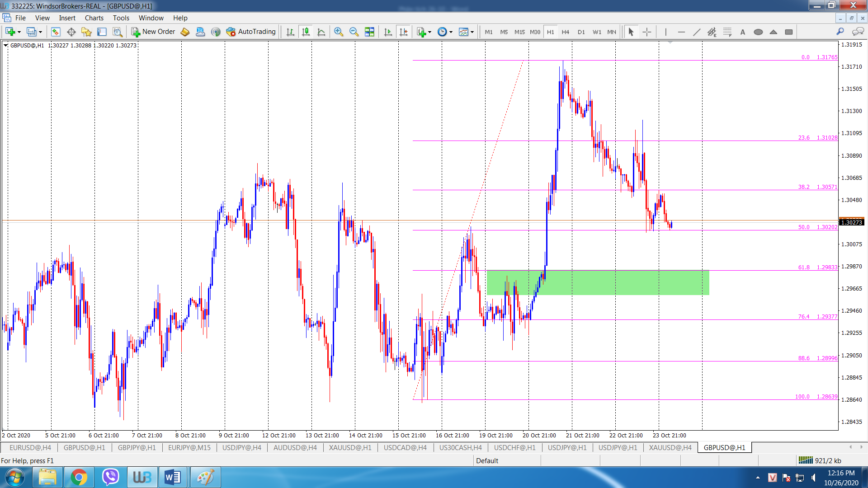Expand the templates dropdown arrow

pyautogui.click(x=472, y=32)
